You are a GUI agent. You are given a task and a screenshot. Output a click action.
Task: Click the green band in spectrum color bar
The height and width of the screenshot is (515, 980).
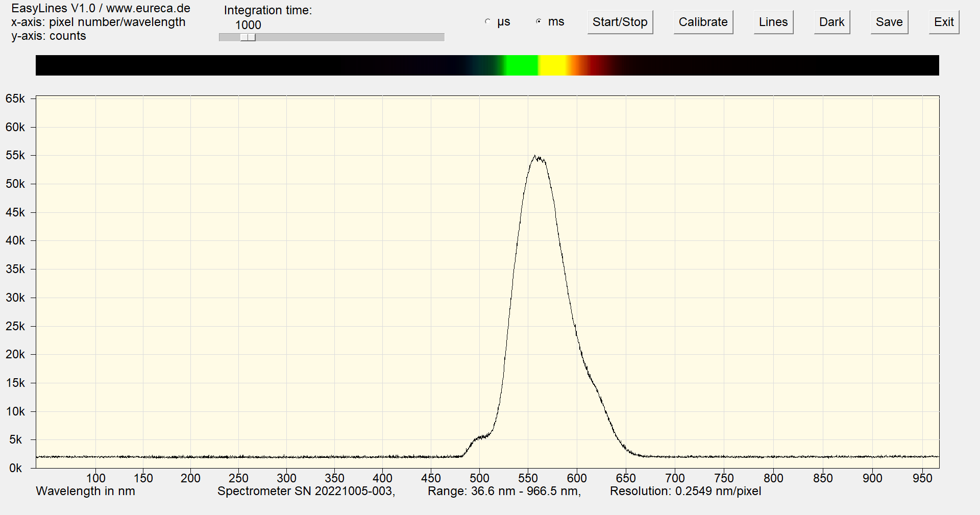(521, 65)
